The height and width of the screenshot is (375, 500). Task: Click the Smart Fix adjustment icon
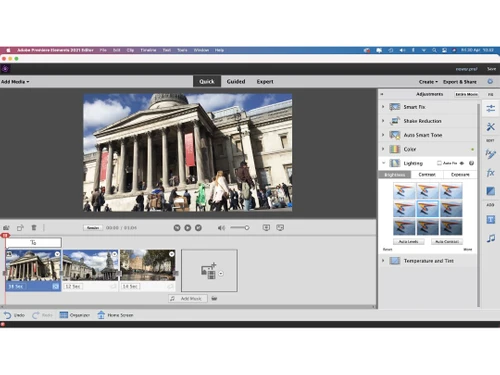pos(395,107)
